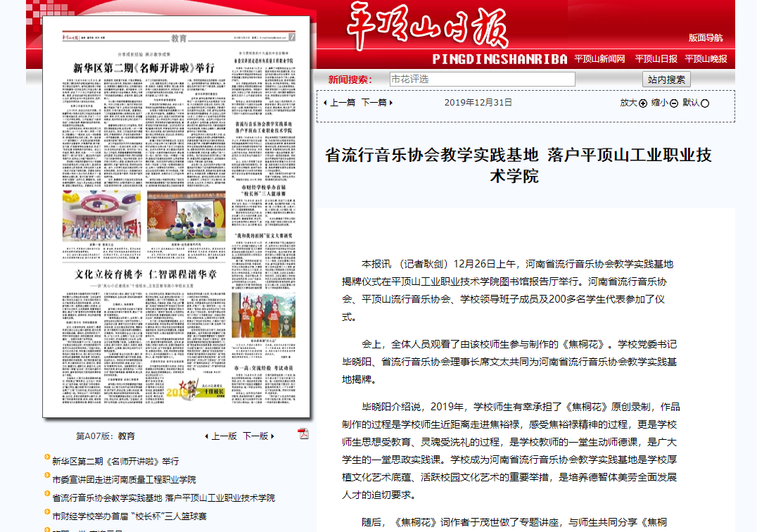The height and width of the screenshot is (532, 757).
Task: Click the 新闻搜索: label
Action: 350,80
